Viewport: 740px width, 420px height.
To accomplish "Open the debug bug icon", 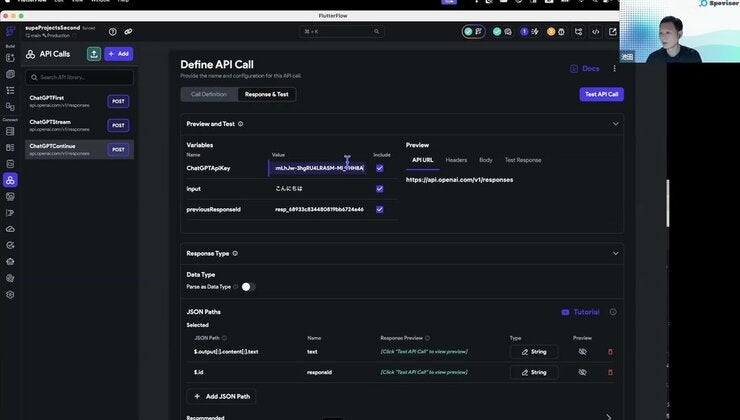I will (x=556, y=32).
